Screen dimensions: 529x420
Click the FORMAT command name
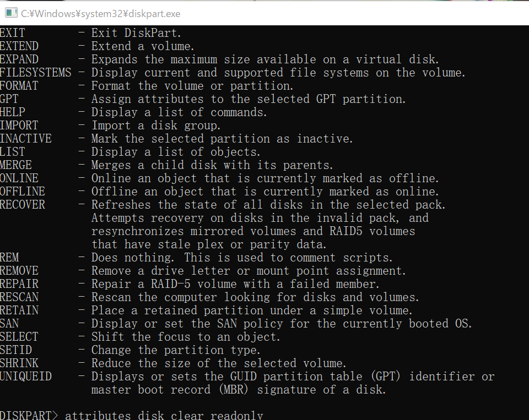click(x=19, y=86)
